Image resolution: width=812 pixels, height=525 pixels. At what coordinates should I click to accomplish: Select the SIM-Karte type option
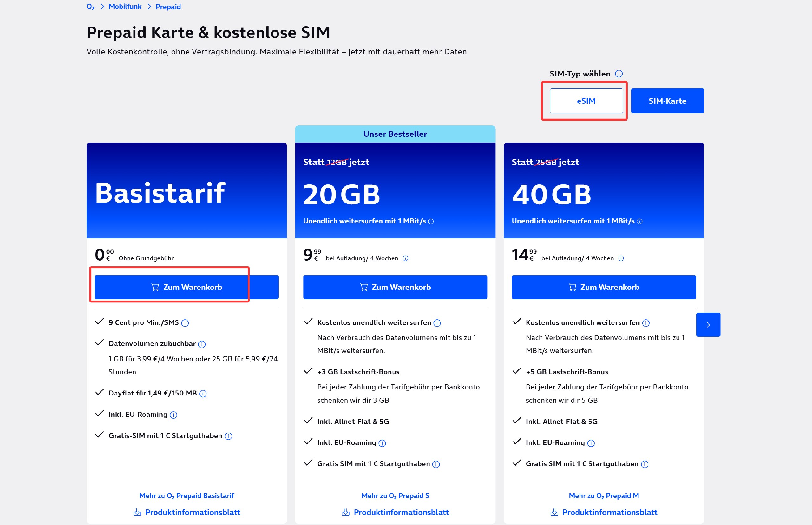coord(667,101)
